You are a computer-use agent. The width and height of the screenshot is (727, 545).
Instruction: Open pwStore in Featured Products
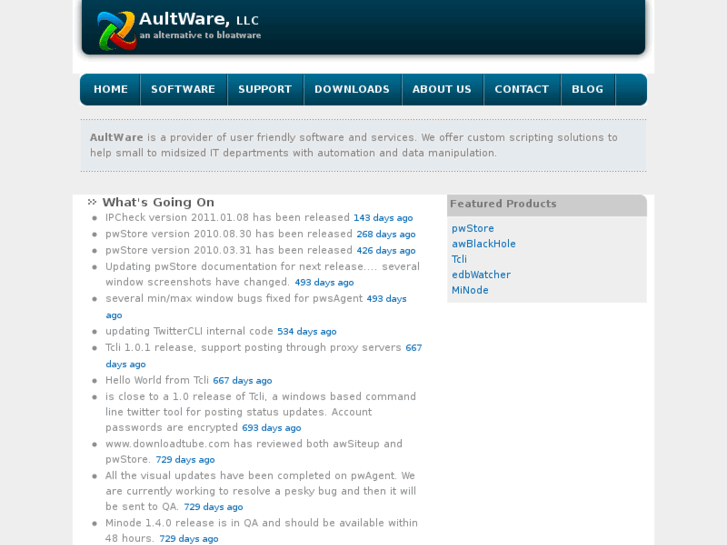click(x=472, y=228)
